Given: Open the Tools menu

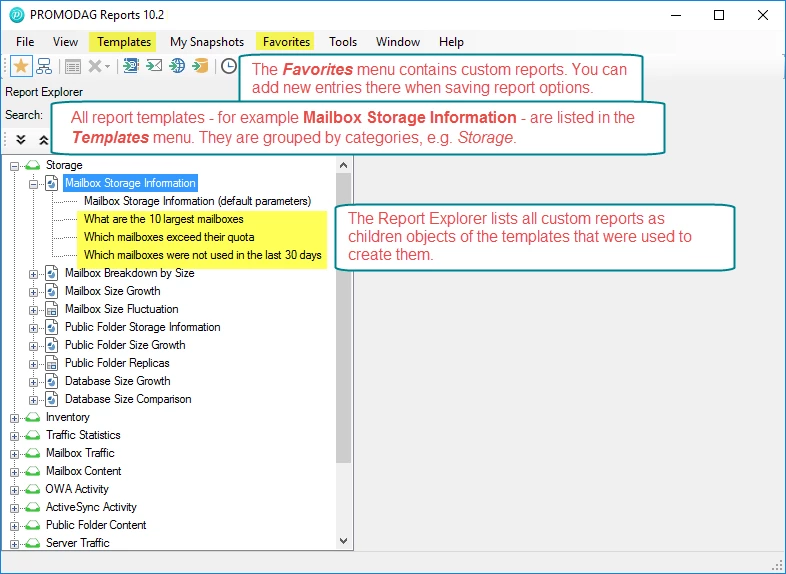Looking at the screenshot, I should [343, 42].
